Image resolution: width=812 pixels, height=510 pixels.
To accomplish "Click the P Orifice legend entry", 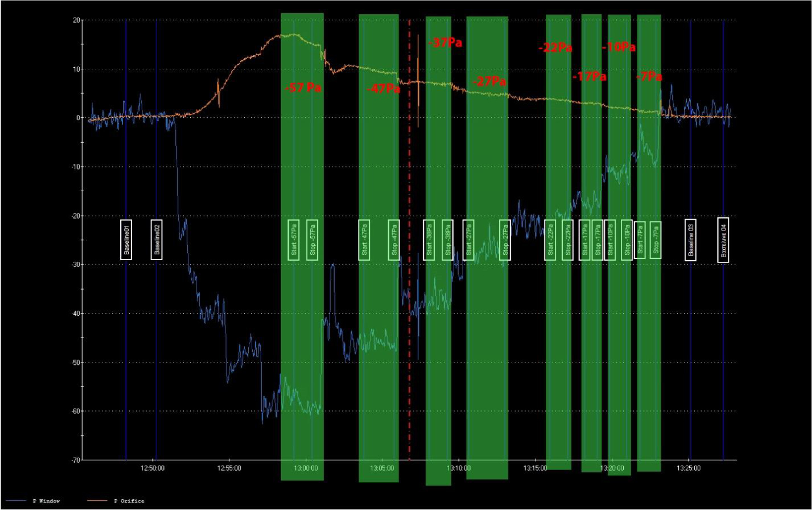I will click(129, 501).
